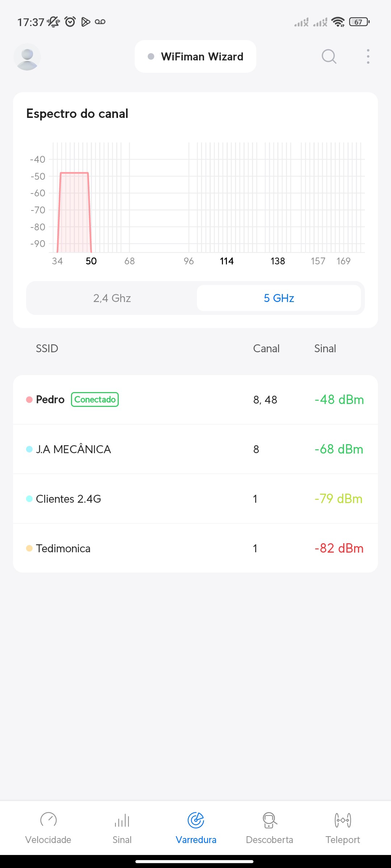The image size is (391, 868).
Task: Tap the Canal column header
Action: click(x=266, y=348)
